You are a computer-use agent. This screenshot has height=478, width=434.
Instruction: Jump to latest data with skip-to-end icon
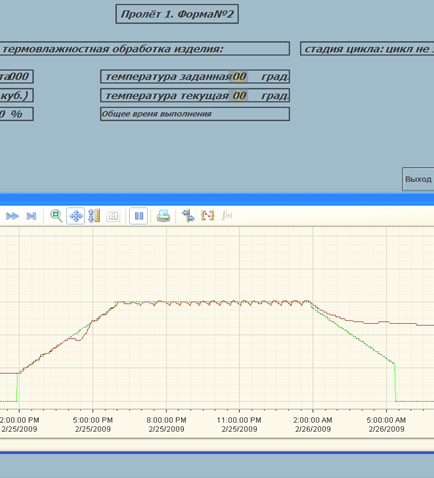tap(31, 216)
